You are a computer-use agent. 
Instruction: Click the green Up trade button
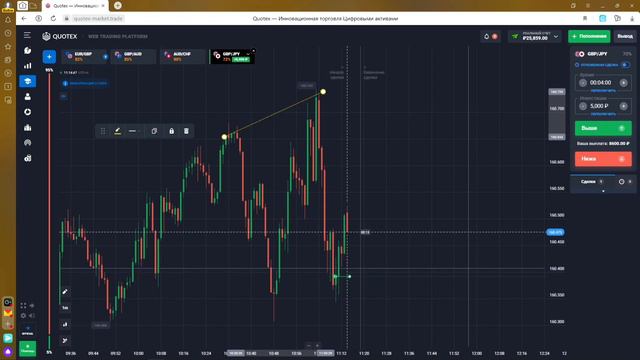point(603,128)
